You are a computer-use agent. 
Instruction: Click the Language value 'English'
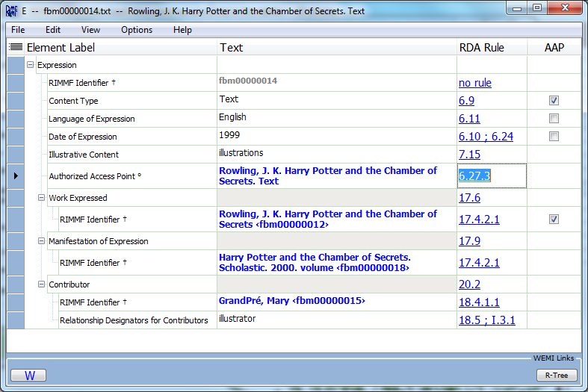[232, 117]
